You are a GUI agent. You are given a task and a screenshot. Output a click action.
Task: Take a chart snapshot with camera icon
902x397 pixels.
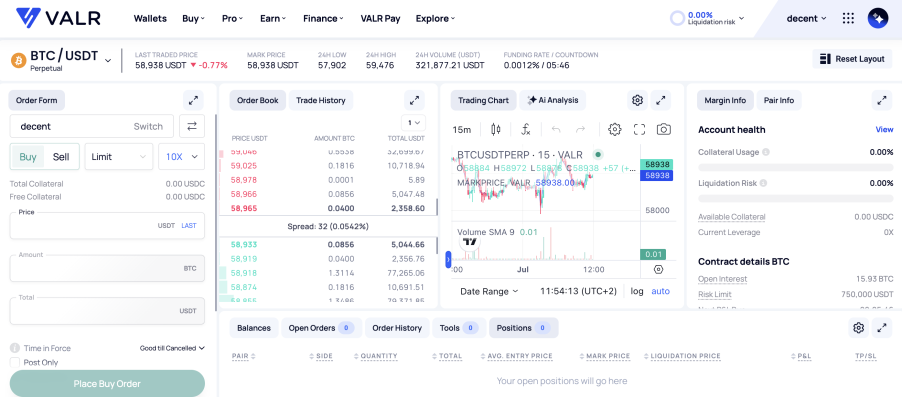click(x=664, y=129)
